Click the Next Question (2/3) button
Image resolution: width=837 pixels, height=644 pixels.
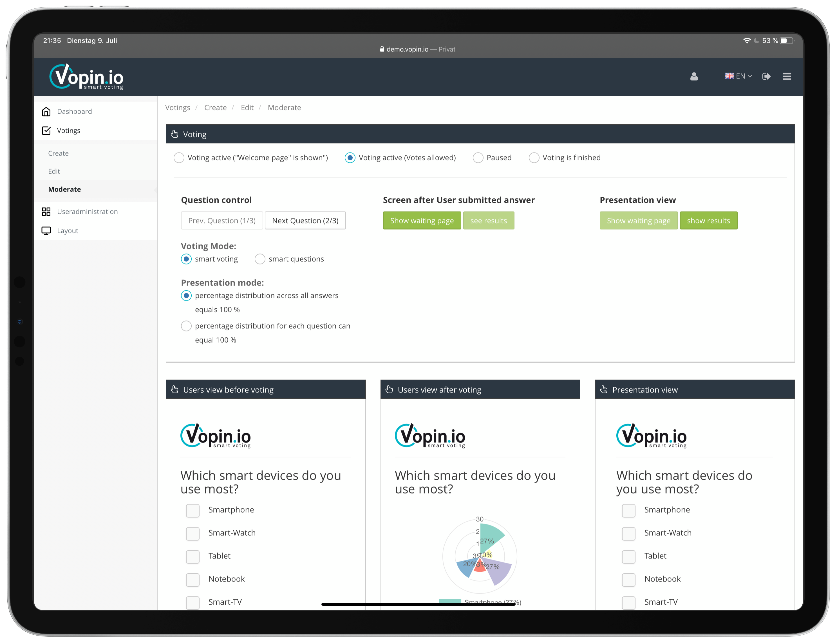(x=305, y=220)
